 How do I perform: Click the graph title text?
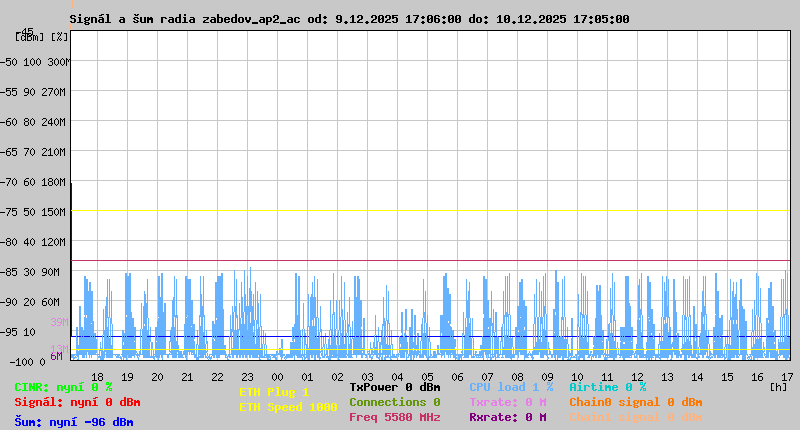350,19
